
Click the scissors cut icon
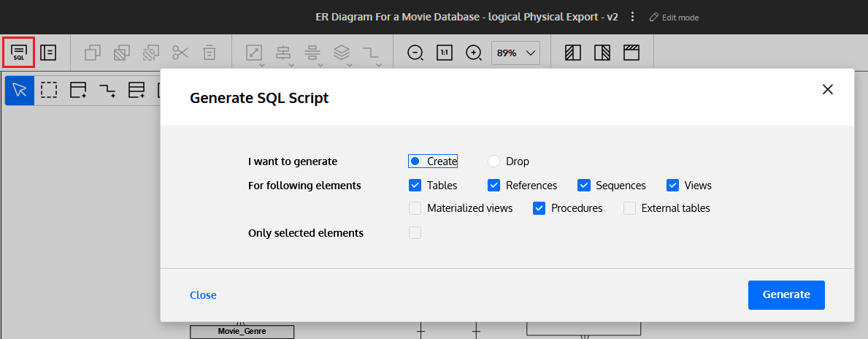pos(180,53)
